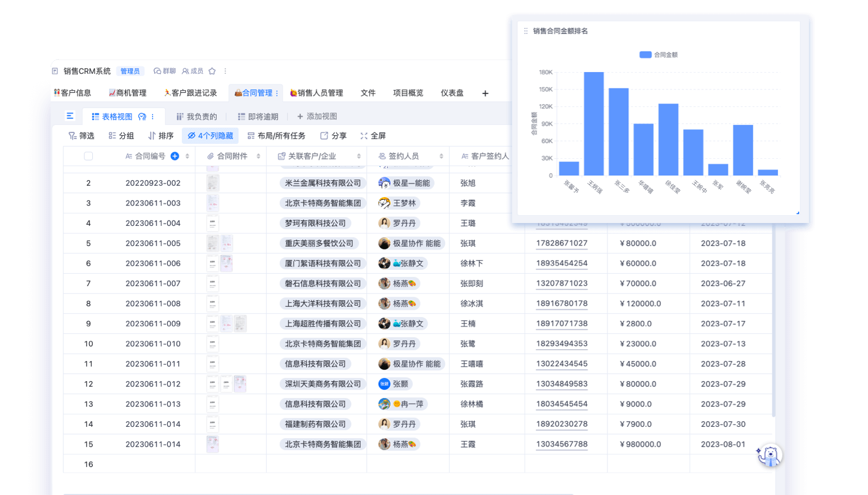Collapse the view sidebar with hamburger icon
The height and width of the screenshot is (495, 868).
70,116
